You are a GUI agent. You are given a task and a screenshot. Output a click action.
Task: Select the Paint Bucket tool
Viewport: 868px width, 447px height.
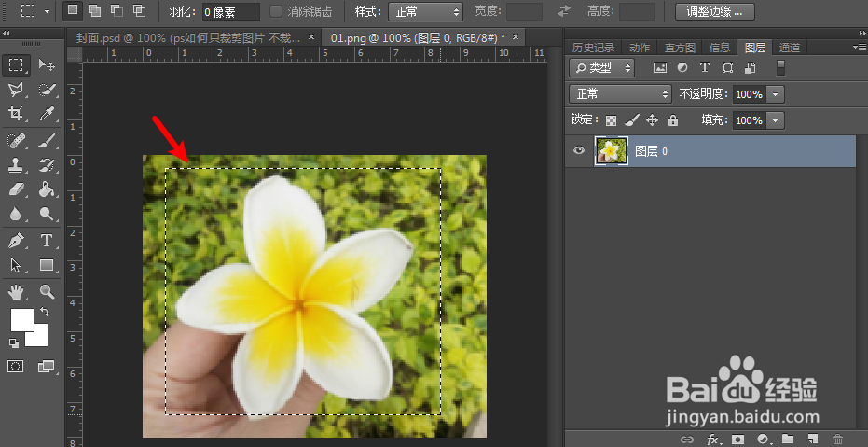pyautogui.click(x=47, y=189)
